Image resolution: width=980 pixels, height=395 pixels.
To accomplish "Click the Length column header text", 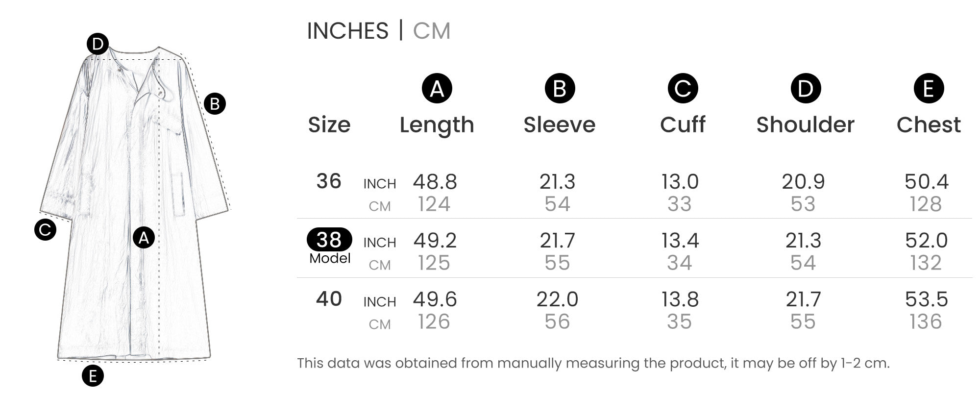I will click(437, 125).
